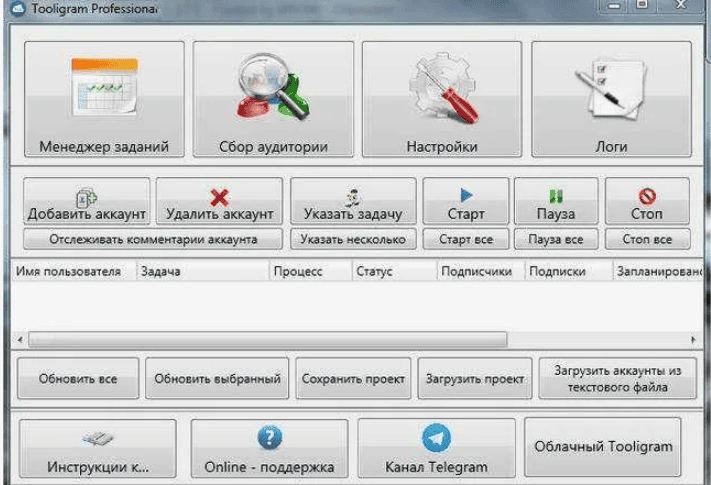
Task: Click the Tooligram app icon in title bar
Action: 18,8
